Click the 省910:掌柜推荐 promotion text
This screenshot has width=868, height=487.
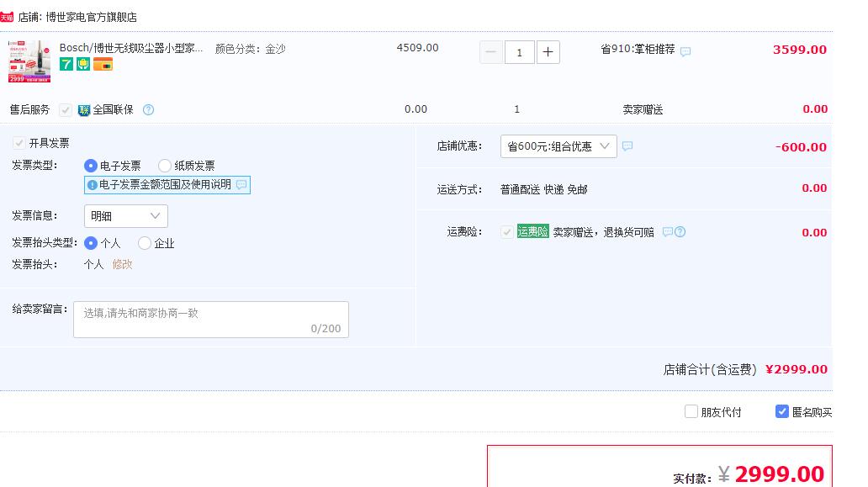tap(638, 50)
